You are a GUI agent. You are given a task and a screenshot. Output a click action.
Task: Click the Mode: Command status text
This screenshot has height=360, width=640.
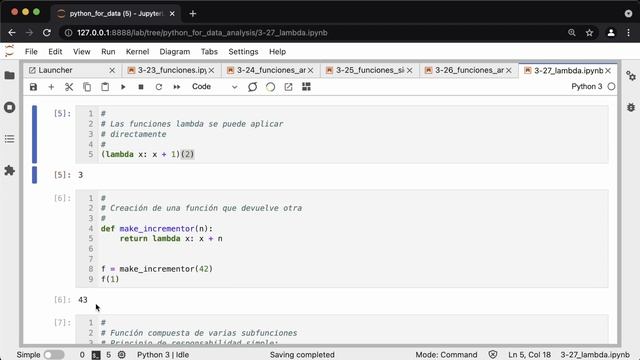(446, 355)
